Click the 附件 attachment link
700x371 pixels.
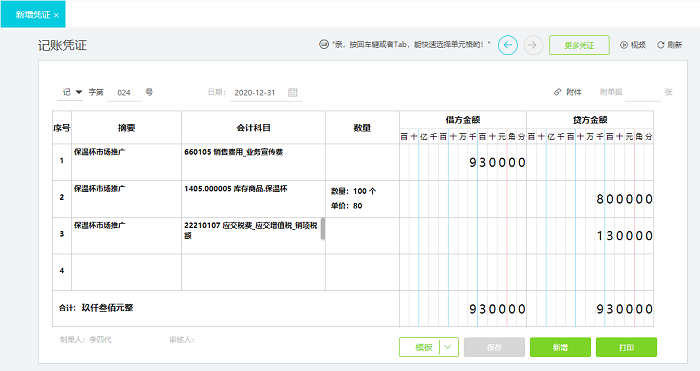click(568, 92)
